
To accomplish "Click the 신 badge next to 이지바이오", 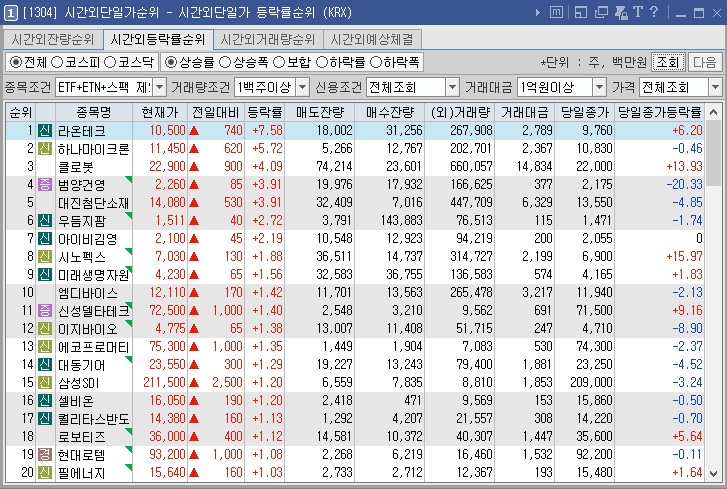I will [x=45, y=329].
